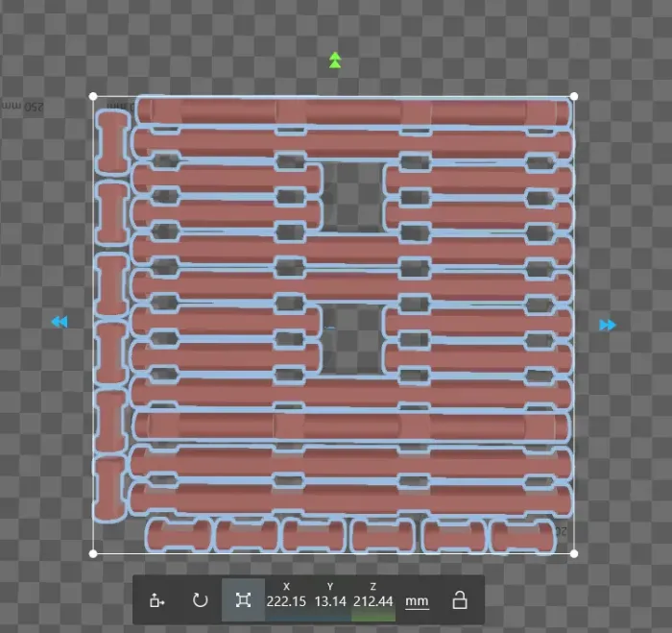The height and width of the screenshot is (633, 672).
Task: Click the green double up-arrow handle
Action: click(335, 61)
